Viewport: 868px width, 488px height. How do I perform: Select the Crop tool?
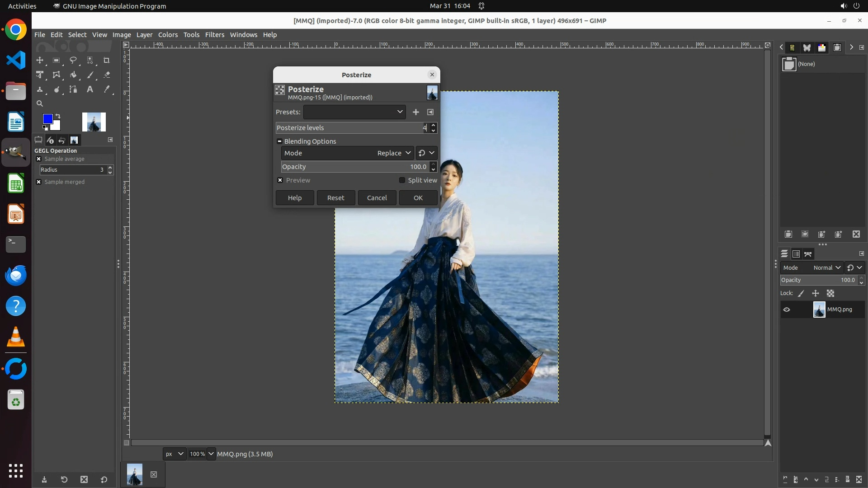(x=107, y=60)
